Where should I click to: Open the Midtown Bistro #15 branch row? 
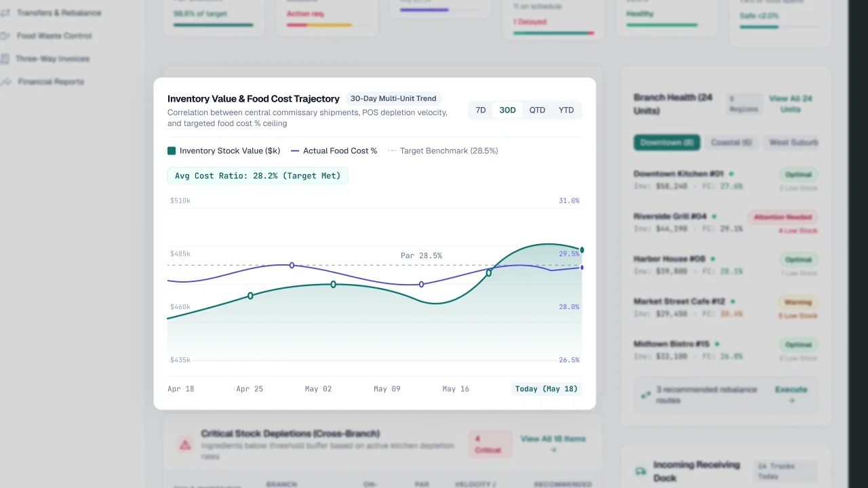(x=726, y=350)
